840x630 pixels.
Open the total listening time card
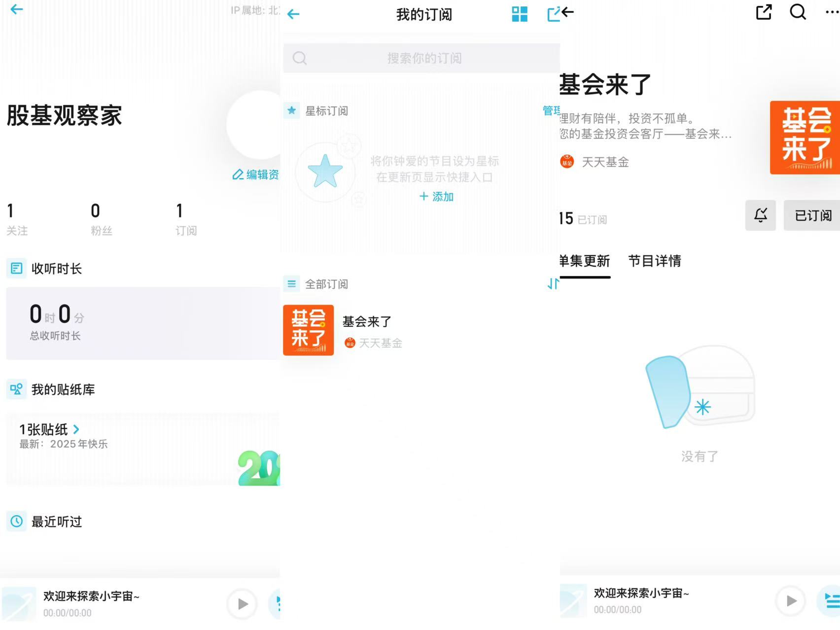coord(143,323)
